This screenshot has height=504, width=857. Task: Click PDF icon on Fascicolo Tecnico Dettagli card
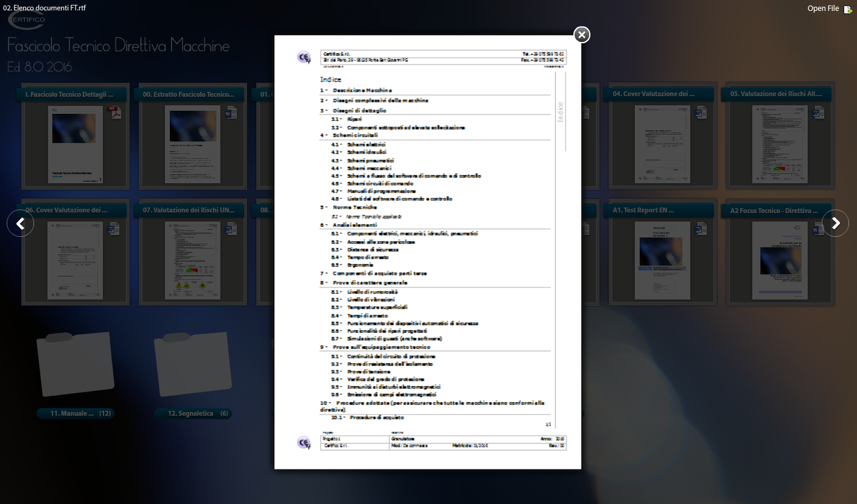pos(114,113)
